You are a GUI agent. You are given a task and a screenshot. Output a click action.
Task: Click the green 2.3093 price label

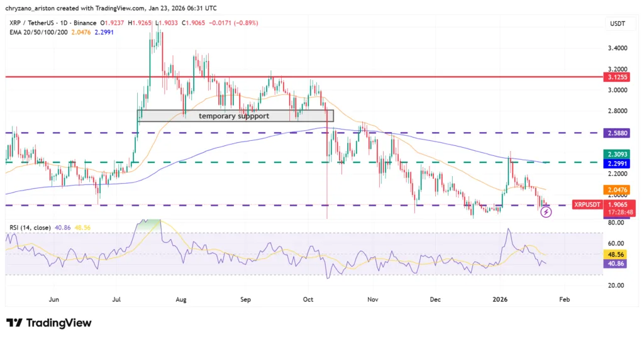[616, 155]
